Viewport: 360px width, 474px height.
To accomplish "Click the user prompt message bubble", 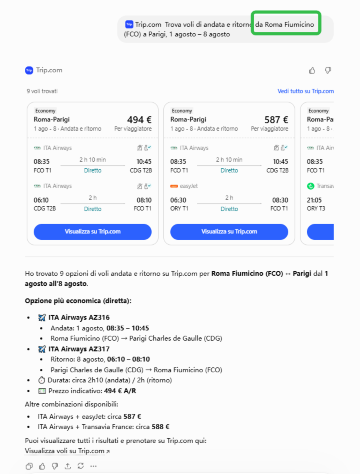I will point(225,29).
